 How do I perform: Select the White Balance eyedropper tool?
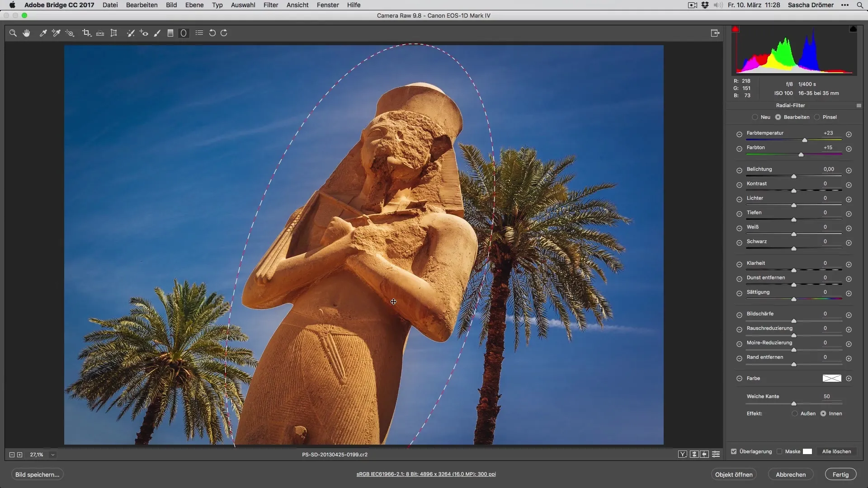(x=43, y=33)
